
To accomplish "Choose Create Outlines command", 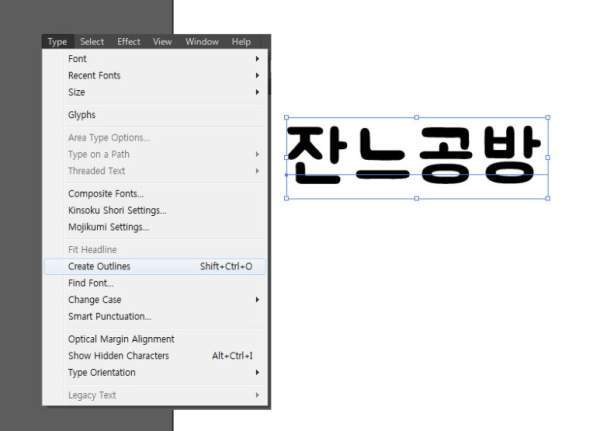I will point(155,266).
